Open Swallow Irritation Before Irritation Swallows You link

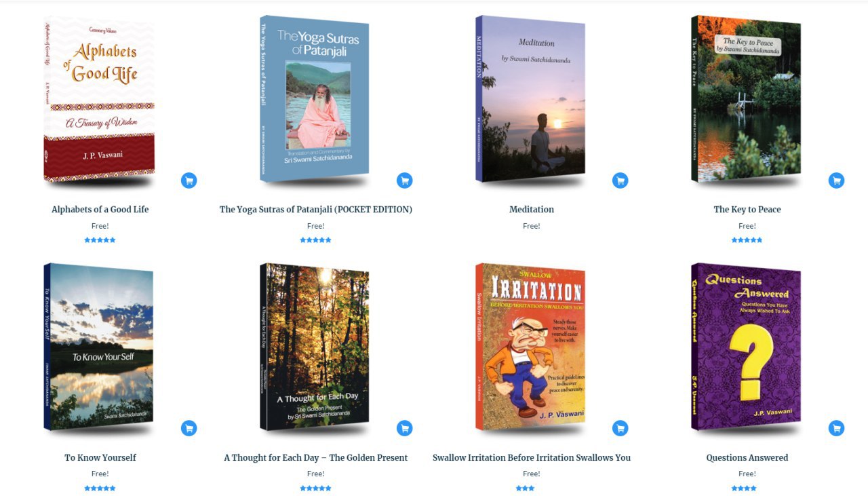coord(532,458)
